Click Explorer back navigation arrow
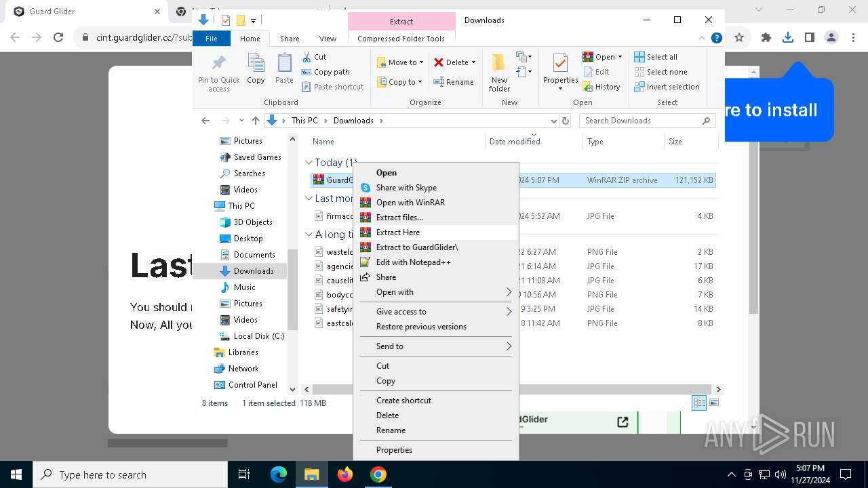The width and height of the screenshot is (868, 488). coord(205,121)
